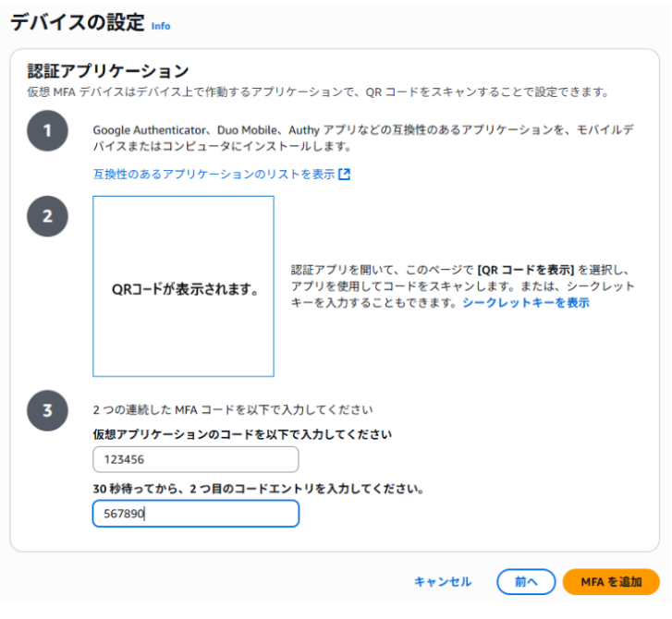
Task: Click the step 1 number circle
Action: [x=47, y=131]
